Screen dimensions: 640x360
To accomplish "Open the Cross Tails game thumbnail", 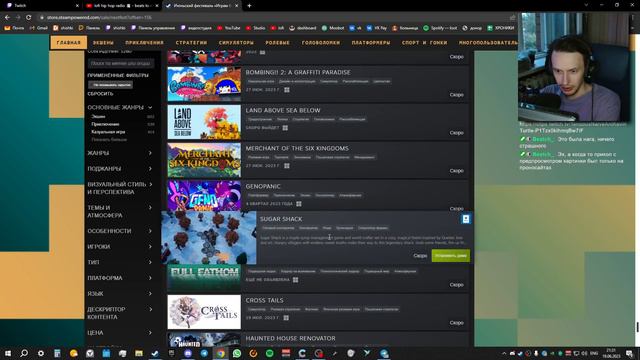I will pyautogui.click(x=204, y=312).
